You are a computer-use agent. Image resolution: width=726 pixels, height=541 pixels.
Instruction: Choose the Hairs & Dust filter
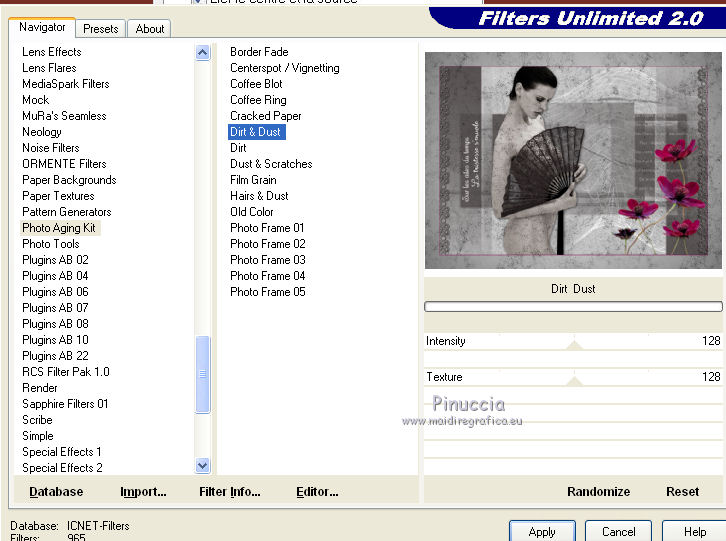[x=259, y=196]
